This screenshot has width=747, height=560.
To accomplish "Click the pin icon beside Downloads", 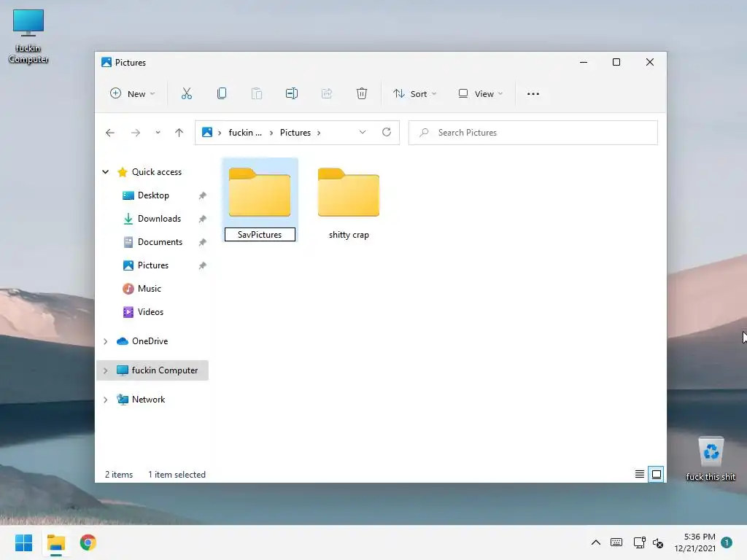I will coord(203,219).
